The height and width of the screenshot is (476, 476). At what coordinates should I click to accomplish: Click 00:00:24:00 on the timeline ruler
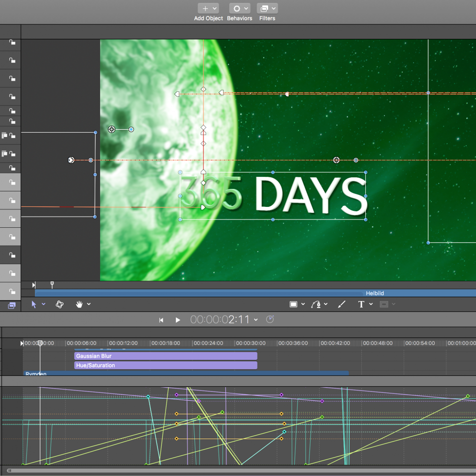point(208,343)
